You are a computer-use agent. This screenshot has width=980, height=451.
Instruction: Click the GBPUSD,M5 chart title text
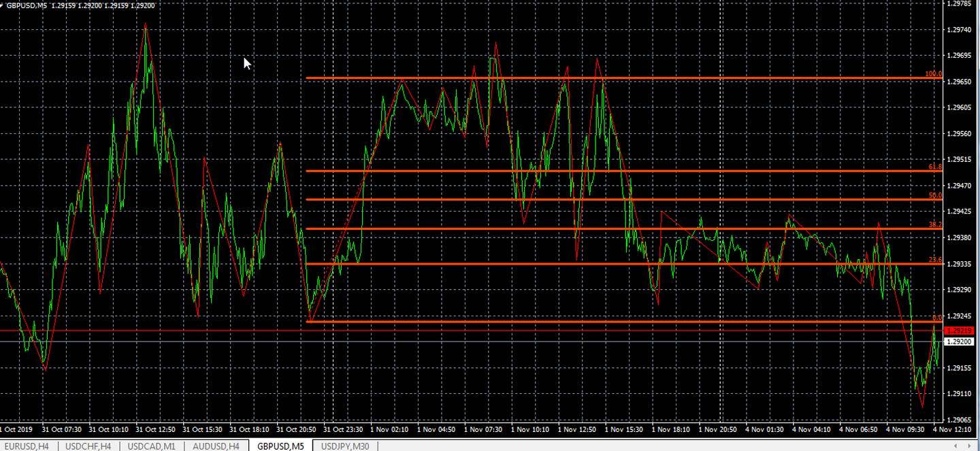click(26, 5)
